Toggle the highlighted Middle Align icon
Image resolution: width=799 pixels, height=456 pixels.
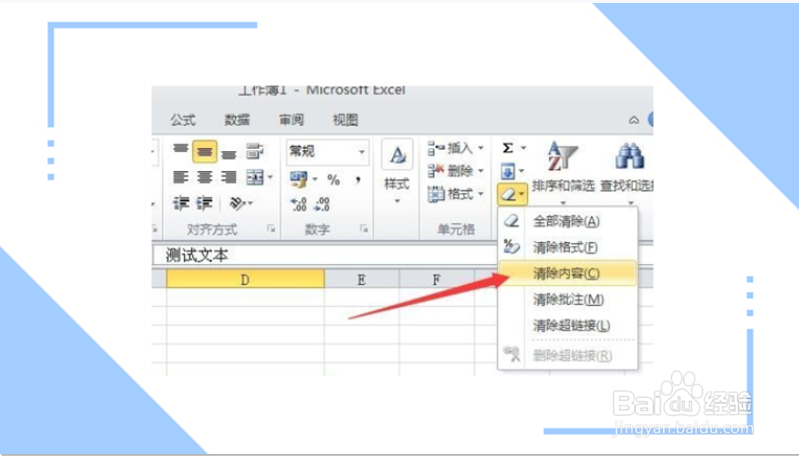(205, 152)
